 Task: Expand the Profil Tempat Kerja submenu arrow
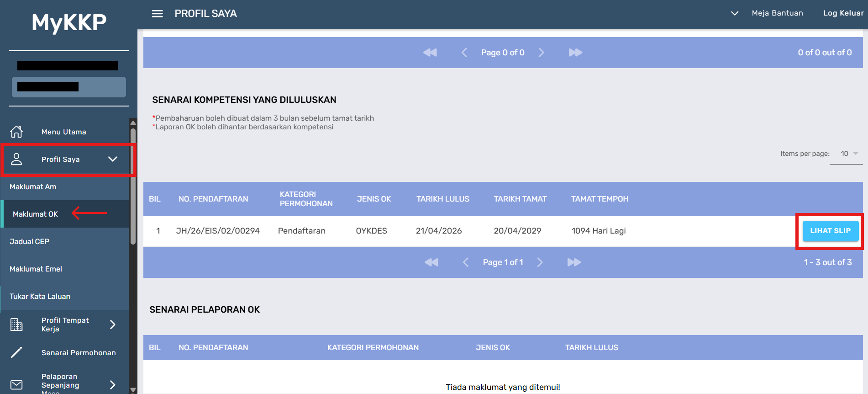113,325
